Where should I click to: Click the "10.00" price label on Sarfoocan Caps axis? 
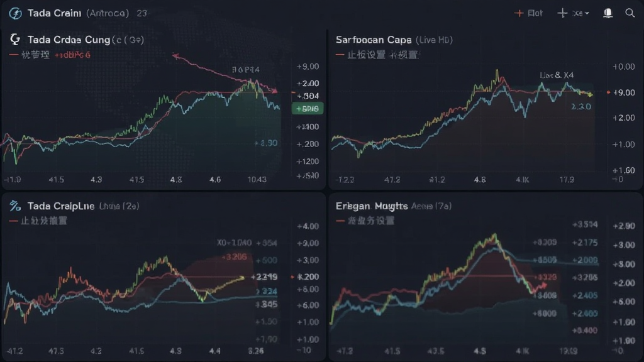[x=623, y=67]
